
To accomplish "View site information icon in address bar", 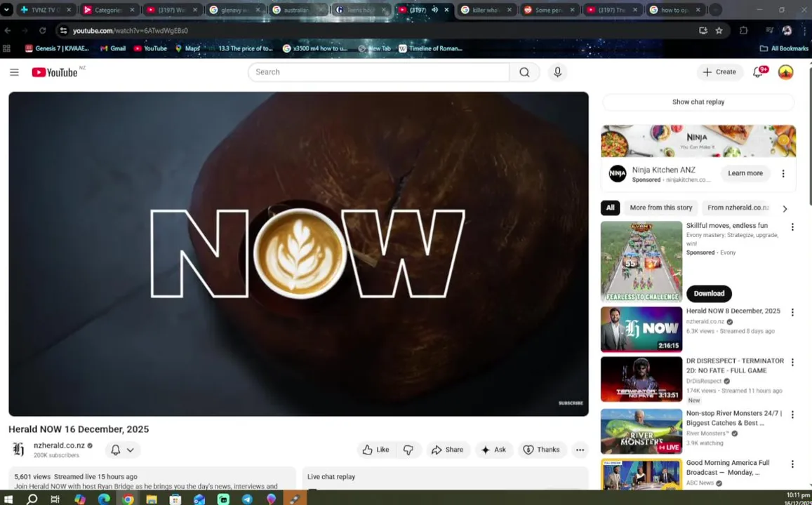I will [x=63, y=31].
